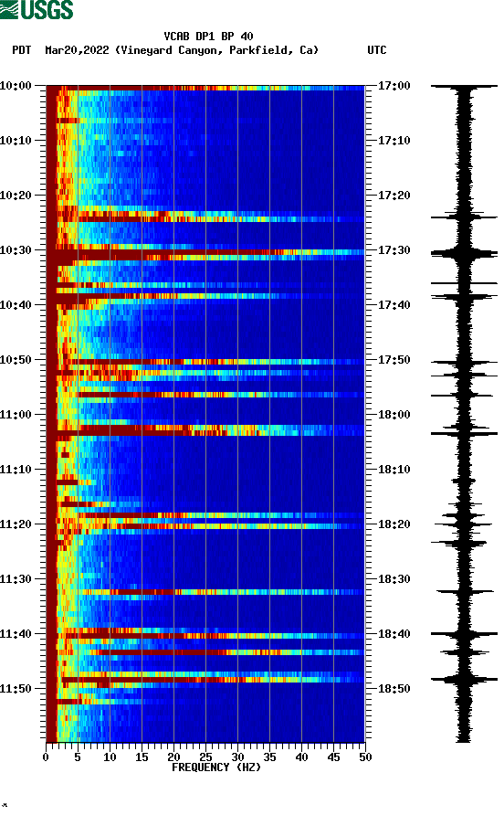Click the '17:30' UTC time label
This screenshot has width=504, height=815.
pyautogui.click(x=394, y=250)
